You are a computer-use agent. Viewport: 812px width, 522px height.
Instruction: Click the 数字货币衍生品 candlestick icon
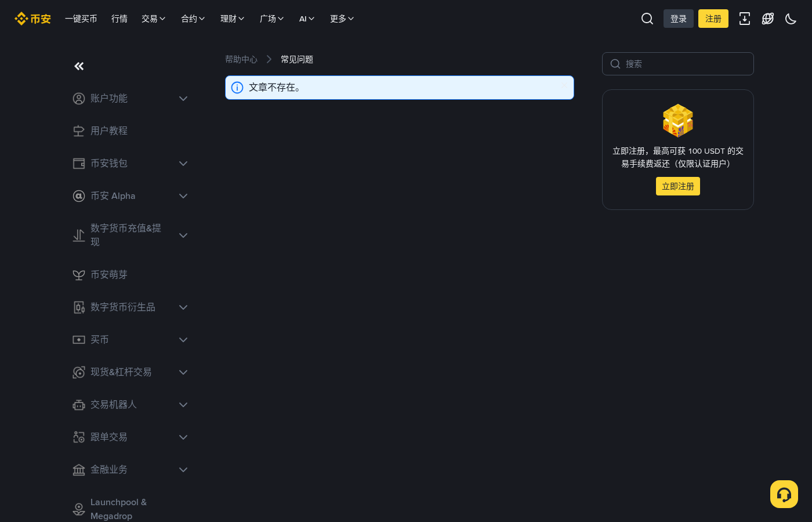pos(79,307)
